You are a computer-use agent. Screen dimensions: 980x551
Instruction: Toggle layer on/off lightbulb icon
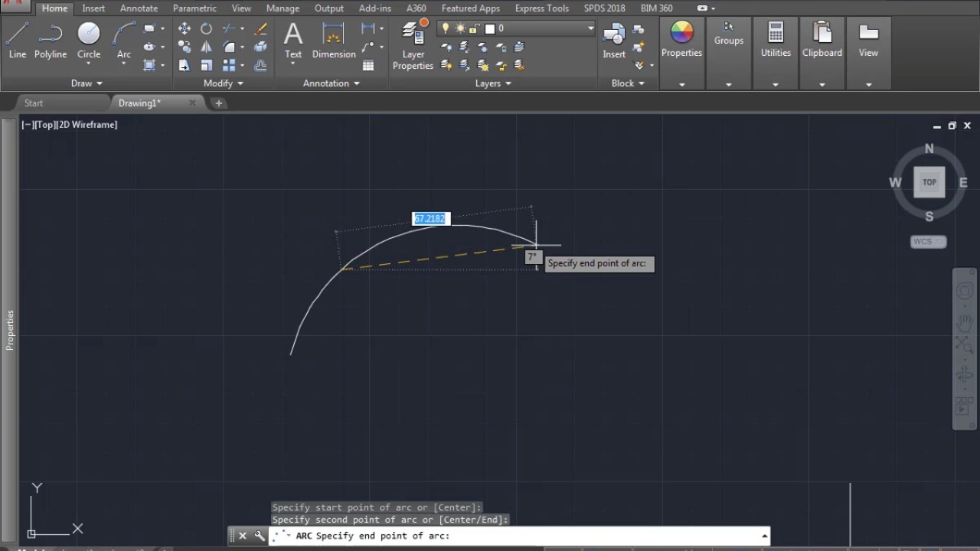click(446, 28)
